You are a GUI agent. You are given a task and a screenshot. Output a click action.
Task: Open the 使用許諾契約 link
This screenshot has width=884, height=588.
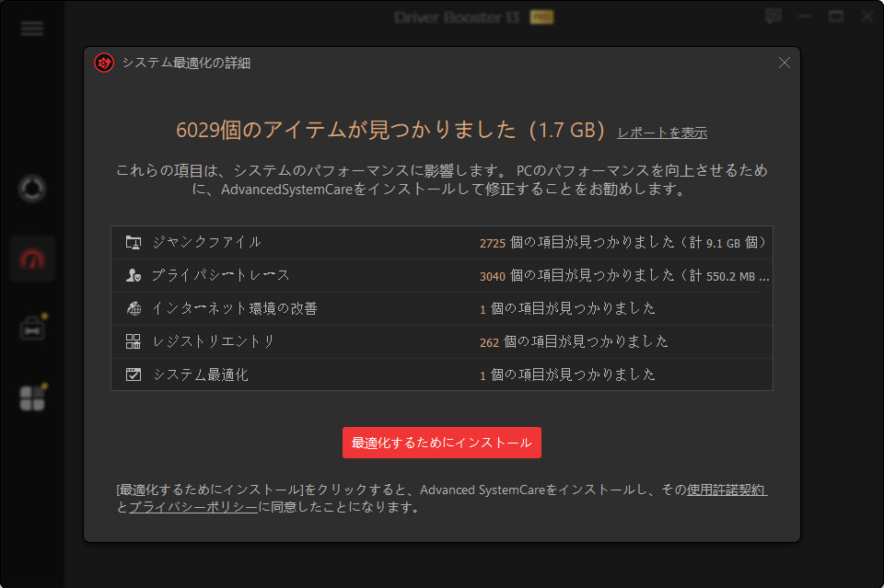pos(727,490)
